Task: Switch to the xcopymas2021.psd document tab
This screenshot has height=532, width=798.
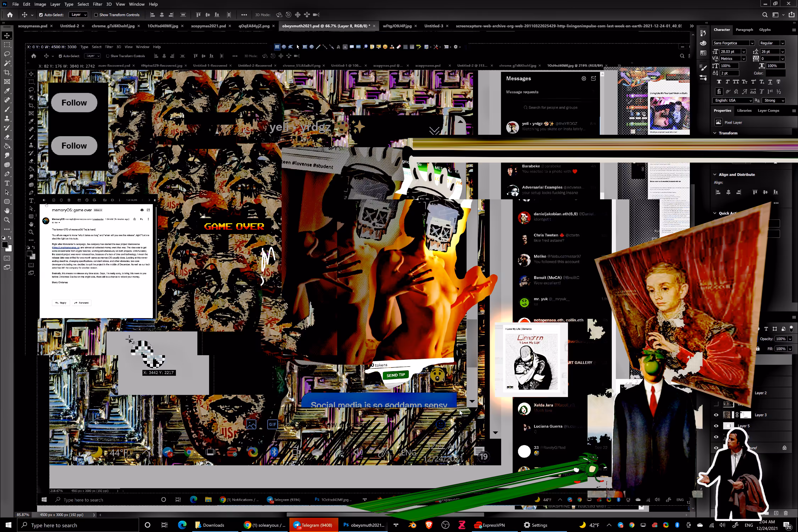Action: 208,26
